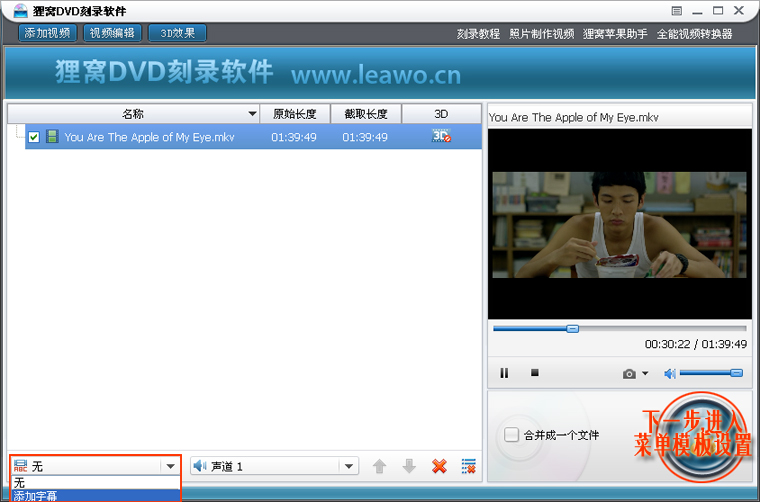Screen dimensions: 760x502
Task: Click the 3D column header
Action: [441, 114]
